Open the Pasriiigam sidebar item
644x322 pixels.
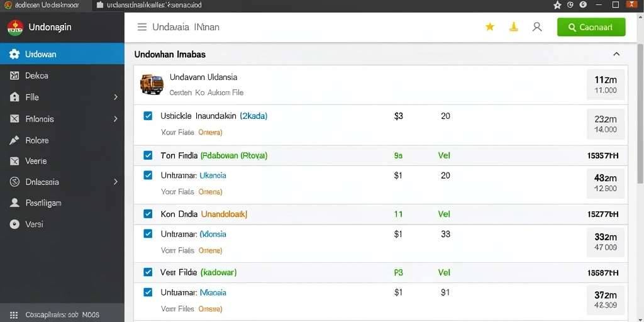62,203
